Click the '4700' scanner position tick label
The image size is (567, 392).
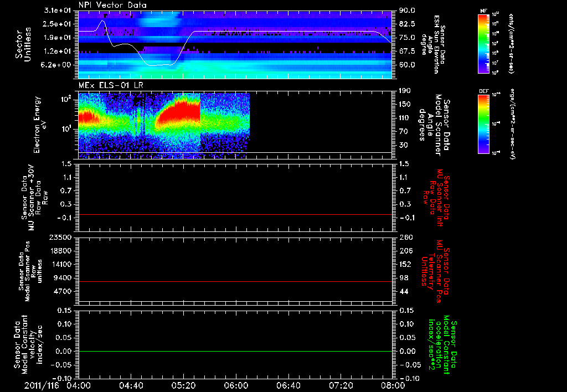click(62, 291)
